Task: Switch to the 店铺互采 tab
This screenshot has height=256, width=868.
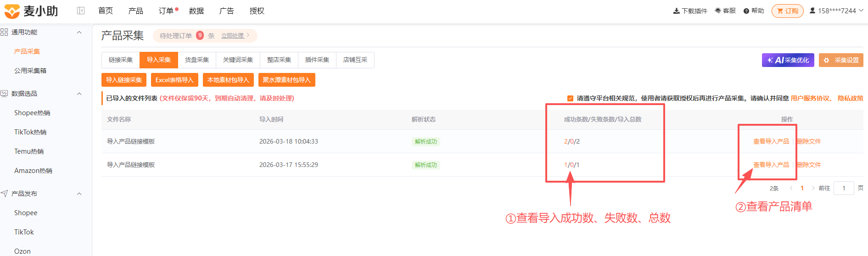Action: click(x=355, y=60)
